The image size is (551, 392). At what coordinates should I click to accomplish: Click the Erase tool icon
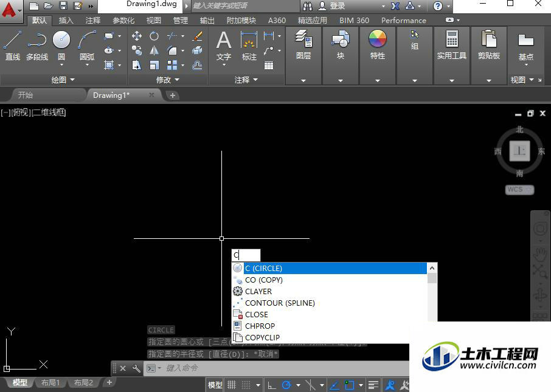[x=198, y=36]
